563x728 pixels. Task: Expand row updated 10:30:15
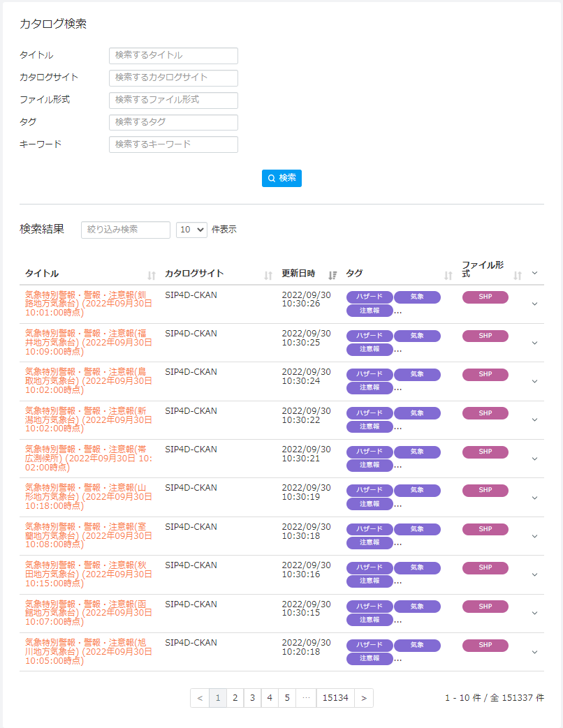(534, 614)
